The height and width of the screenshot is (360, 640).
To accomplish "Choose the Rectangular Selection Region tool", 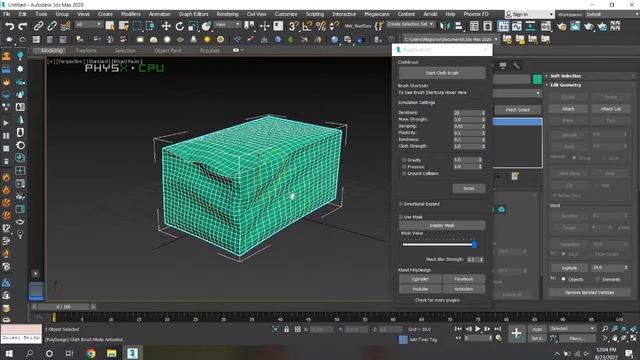I will (x=137, y=26).
